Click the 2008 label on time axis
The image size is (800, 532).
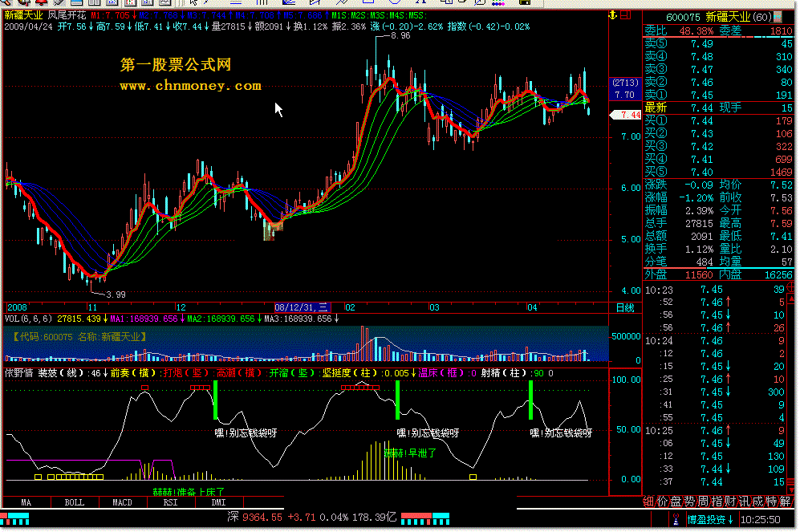coord(17,307)
